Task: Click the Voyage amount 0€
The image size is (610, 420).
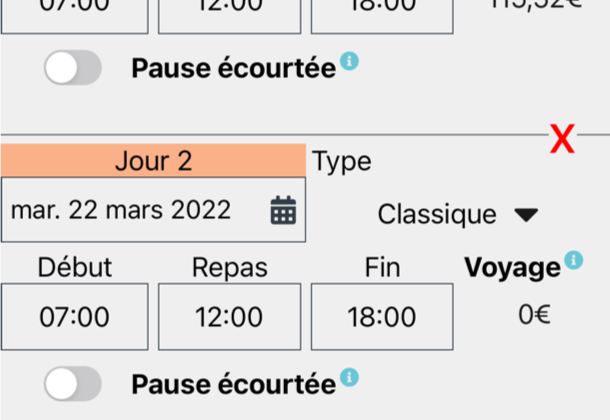Action: pyautogui.click(x=534, y=315)
